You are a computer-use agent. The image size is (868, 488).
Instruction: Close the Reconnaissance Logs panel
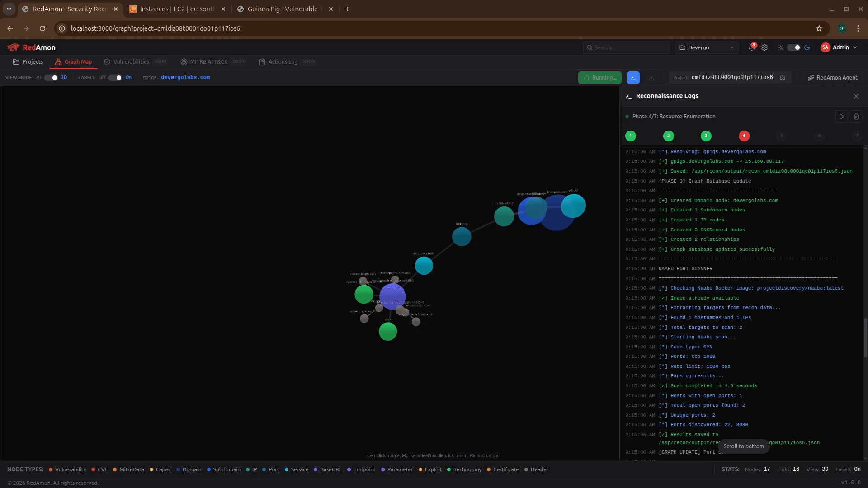point(856,96)
